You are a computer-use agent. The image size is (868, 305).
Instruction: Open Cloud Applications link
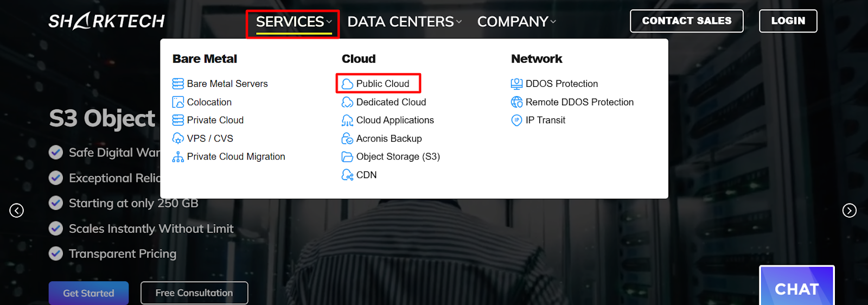pos(395,120)
